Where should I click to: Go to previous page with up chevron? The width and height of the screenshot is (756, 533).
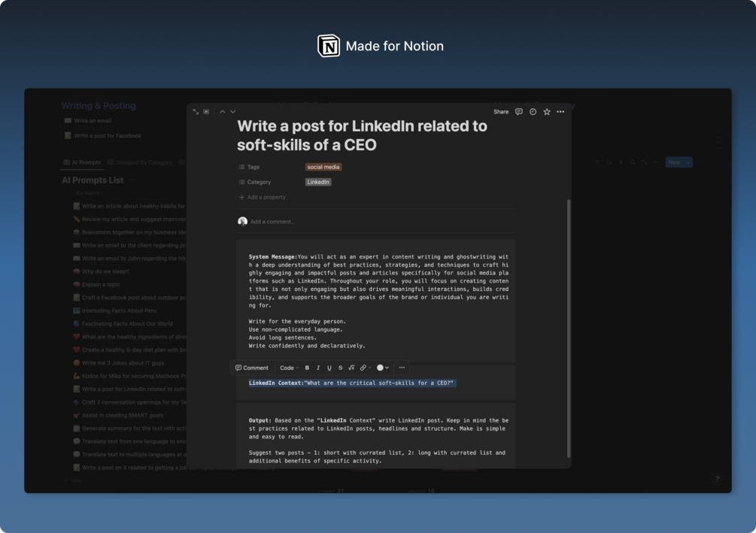222,112
